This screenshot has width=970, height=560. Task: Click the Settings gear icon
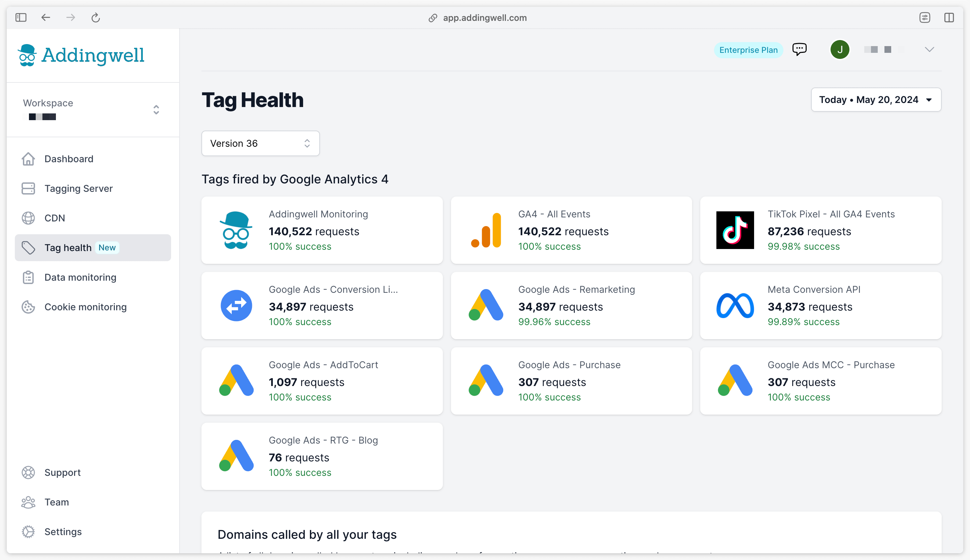coord(28,531)
